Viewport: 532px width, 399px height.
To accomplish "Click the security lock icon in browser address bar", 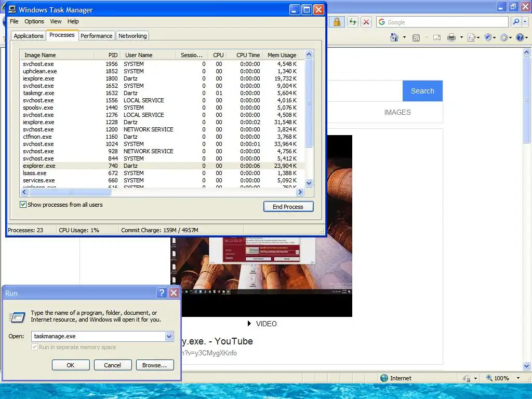I will pos(337,22).
